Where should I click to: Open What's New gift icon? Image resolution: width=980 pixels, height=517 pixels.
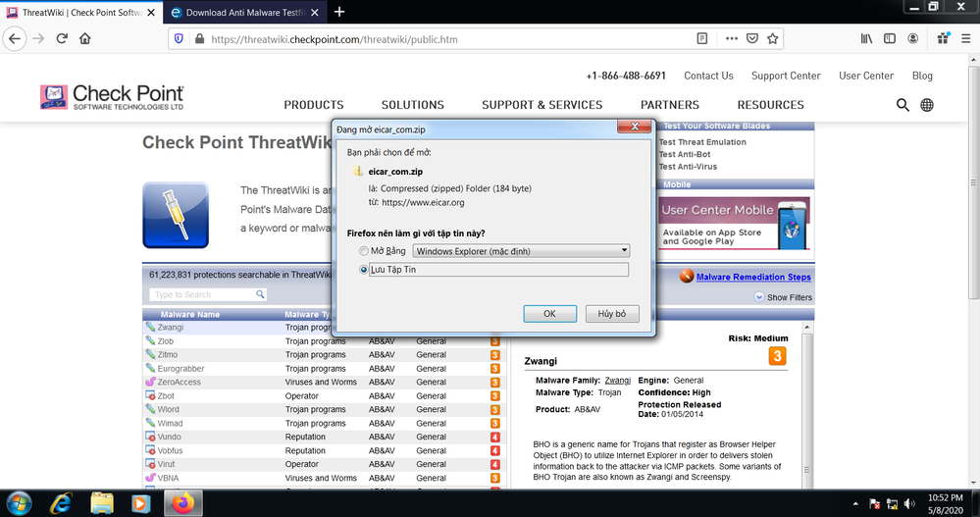[944, 39]
